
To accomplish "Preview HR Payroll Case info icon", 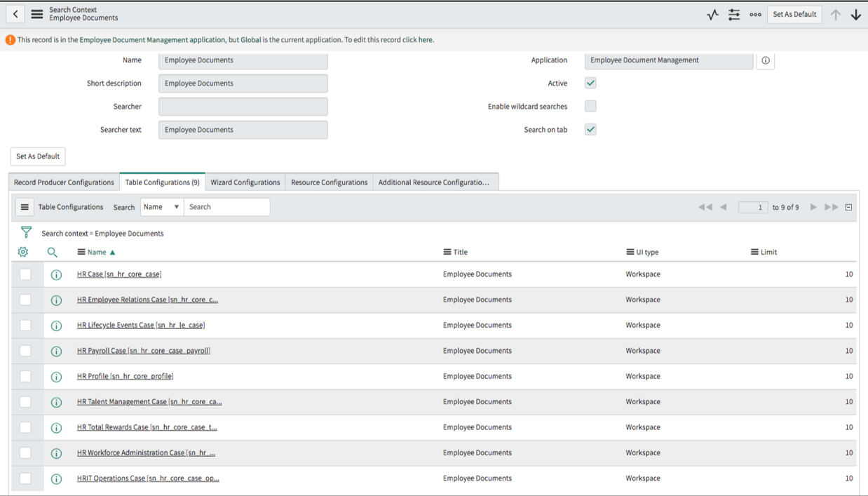I will point(57,351).
